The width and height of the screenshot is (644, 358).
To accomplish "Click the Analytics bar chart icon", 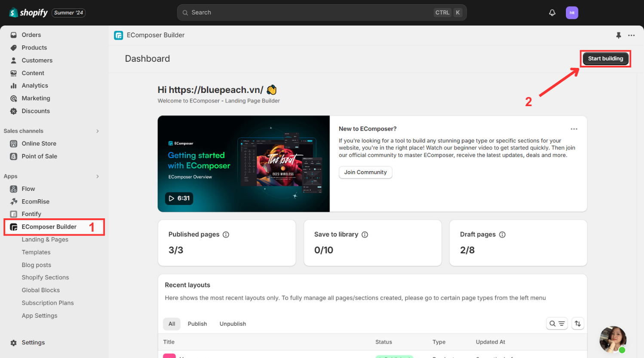I will [x=14, y=86].
